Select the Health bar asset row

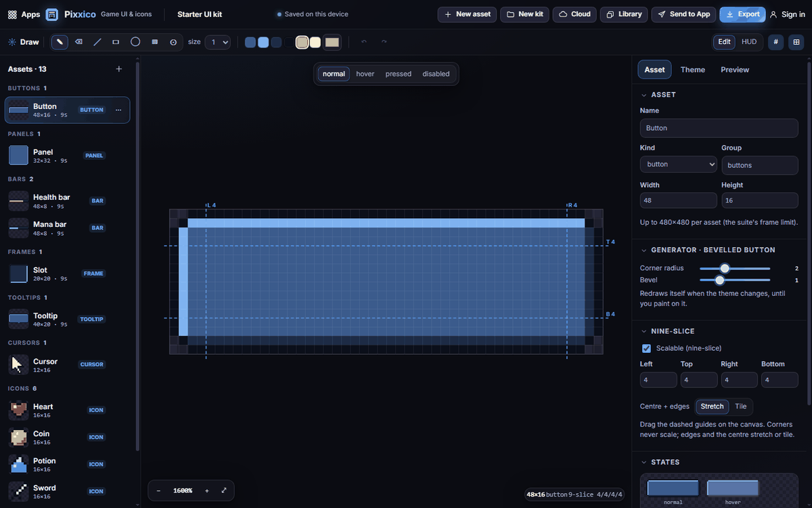[x=68, y=201]
